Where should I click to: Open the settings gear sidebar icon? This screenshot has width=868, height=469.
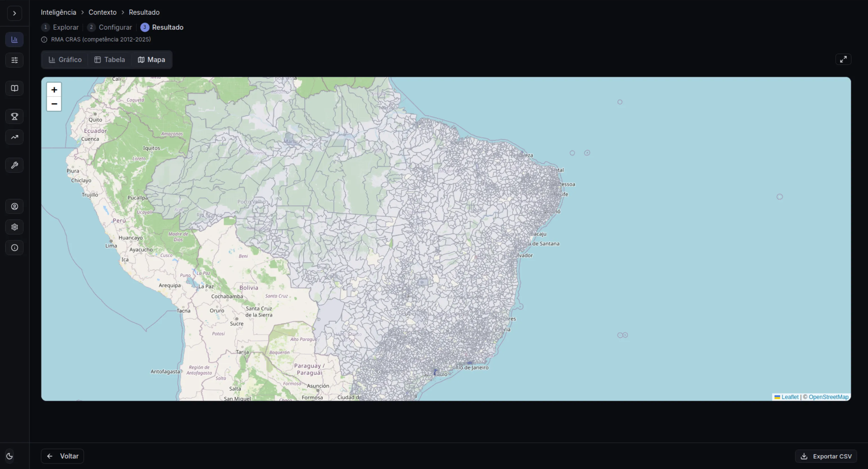pyautogui.click(x=15, y=227)
